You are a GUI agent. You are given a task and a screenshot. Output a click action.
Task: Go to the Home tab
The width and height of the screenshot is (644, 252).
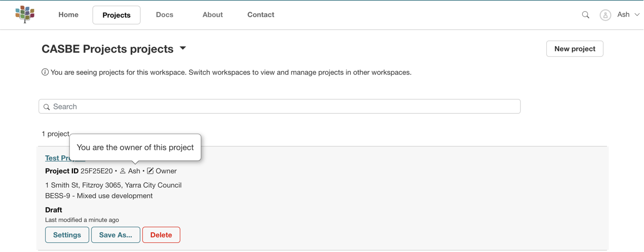click(x=68, y=15)
